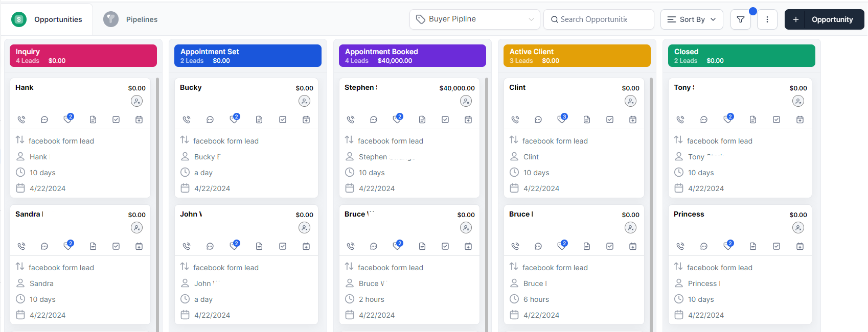Click the assign user icon on John's card
The height and width of the screenshot is (332, 868).
[x=304, y=228]
